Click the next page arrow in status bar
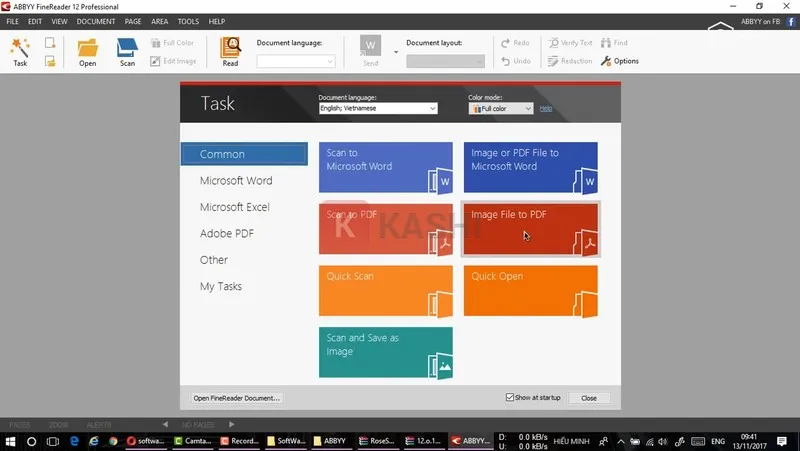The image size is (800, 451). [232, 424]
